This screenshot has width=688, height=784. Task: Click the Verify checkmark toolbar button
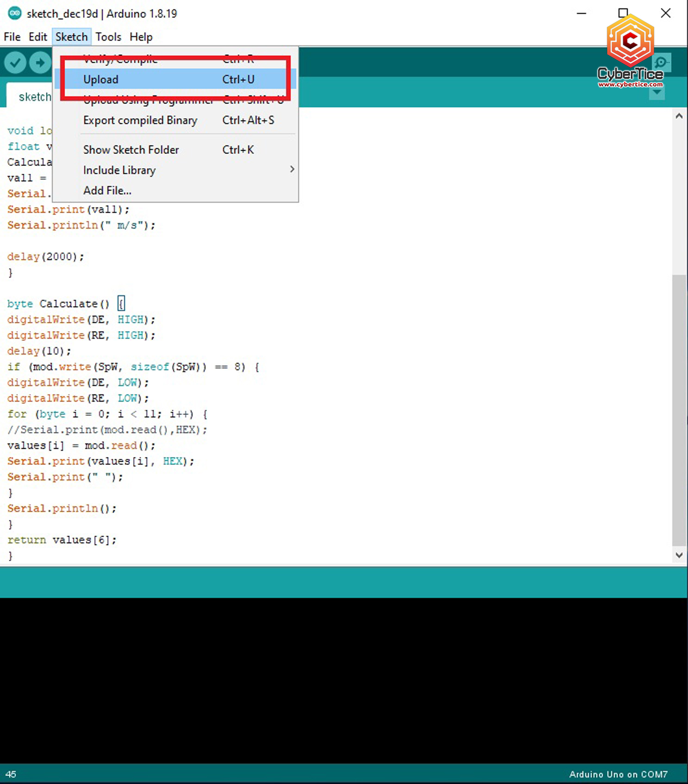point(15,62)
